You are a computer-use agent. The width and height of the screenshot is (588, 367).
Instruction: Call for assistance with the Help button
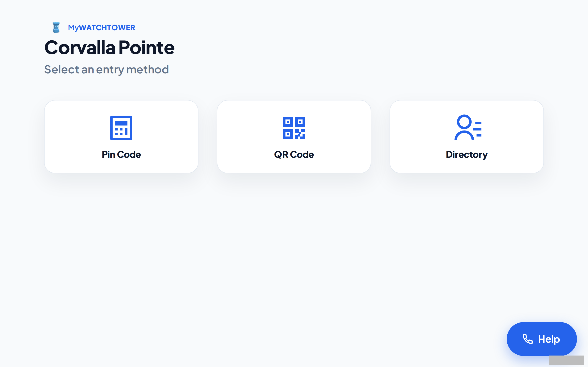(x=542, y=339)
